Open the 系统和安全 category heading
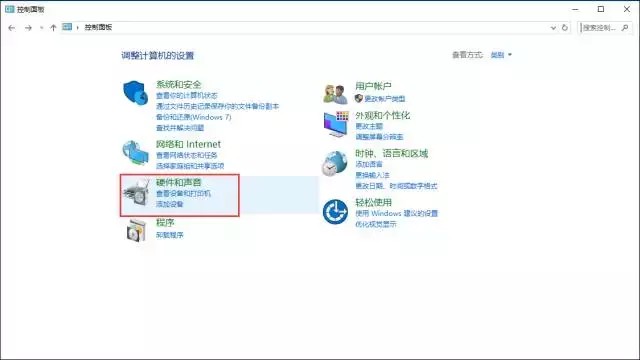Image resolution: width=640 pixels, height=360 pixels. [179, 84]
